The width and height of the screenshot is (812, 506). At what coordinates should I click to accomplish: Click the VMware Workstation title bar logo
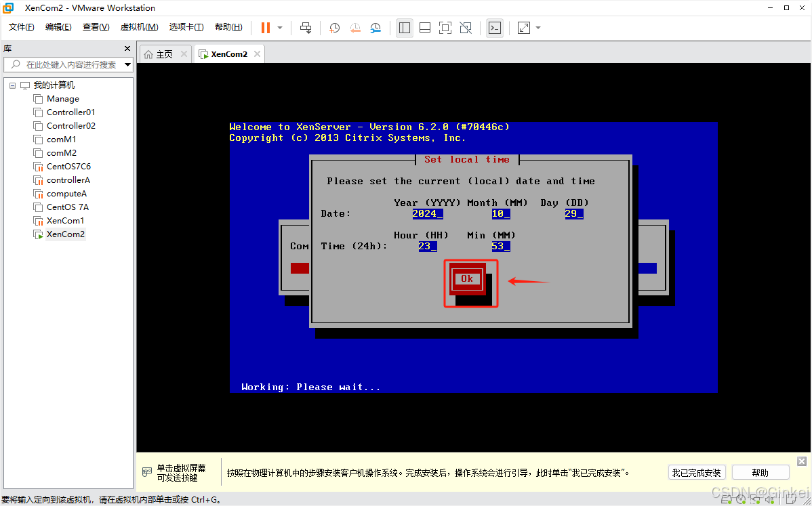[x=8, y=7]
